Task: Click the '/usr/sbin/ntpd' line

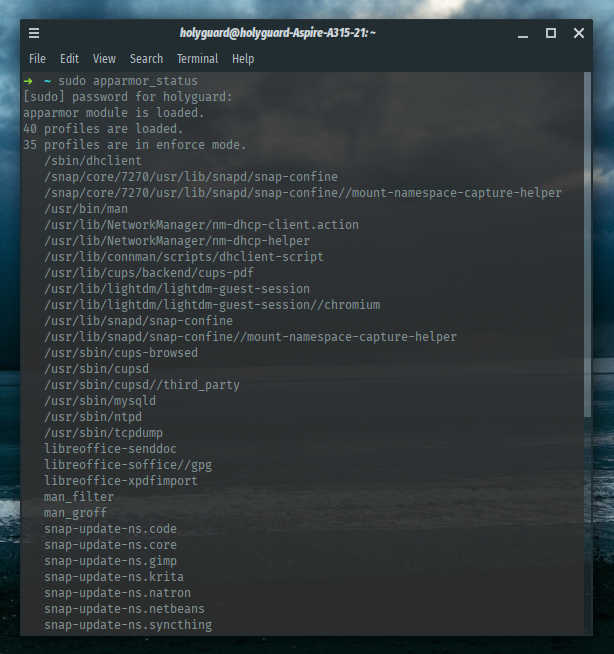Action: tap(93, 417)
